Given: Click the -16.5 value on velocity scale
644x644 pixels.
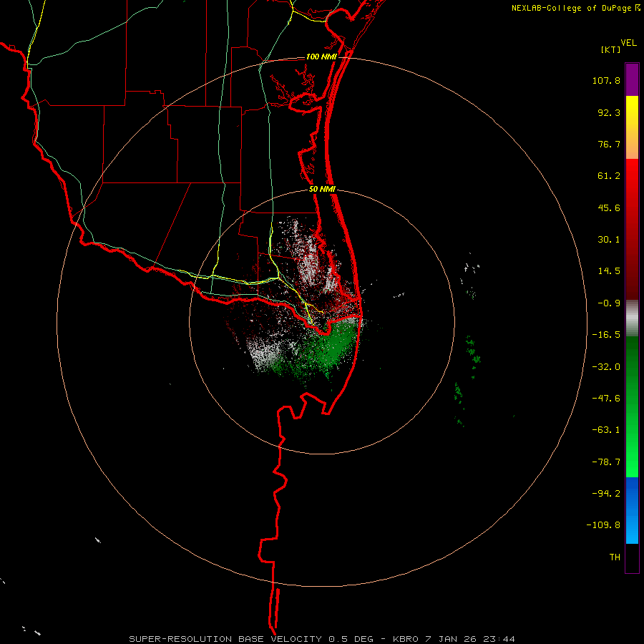Looking at the screenshot, I should click(606, 335).
